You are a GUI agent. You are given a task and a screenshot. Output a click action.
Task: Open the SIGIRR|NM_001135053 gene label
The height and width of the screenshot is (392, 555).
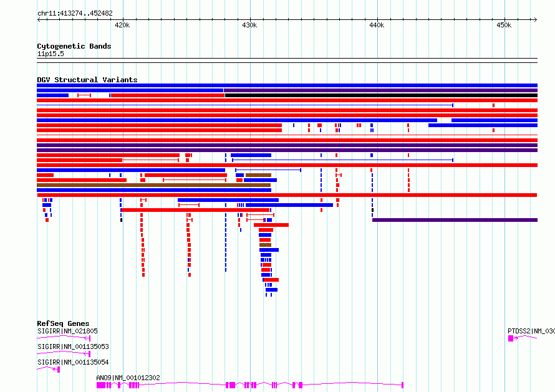[73, 347]
